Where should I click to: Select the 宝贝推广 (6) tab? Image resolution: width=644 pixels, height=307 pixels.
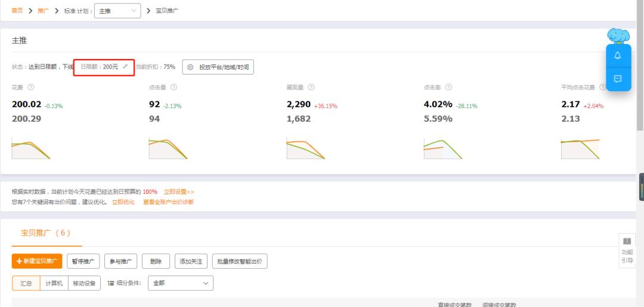[x=46, y=233]
